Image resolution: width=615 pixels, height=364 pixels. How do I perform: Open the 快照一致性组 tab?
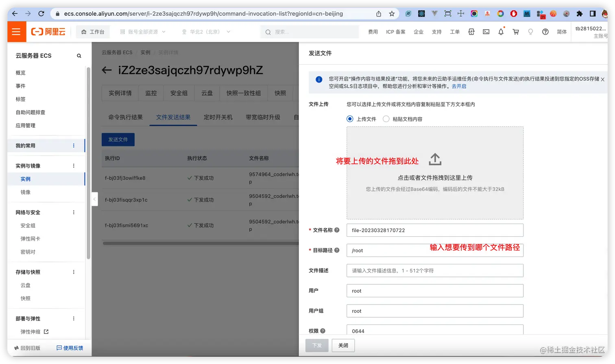point(244,93)
